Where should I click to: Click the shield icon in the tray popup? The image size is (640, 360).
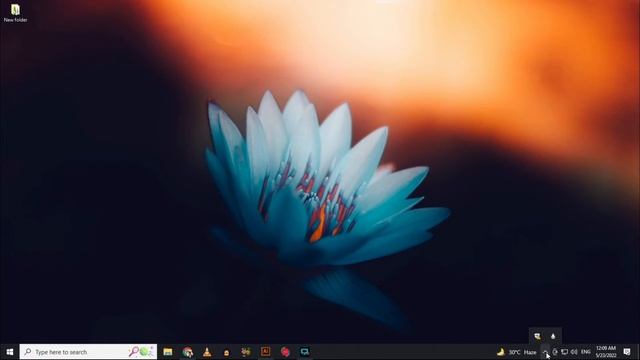pos(537,336)
